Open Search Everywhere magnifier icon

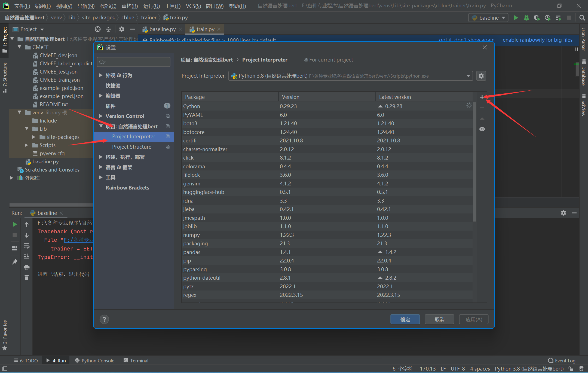tap(582, 18)
